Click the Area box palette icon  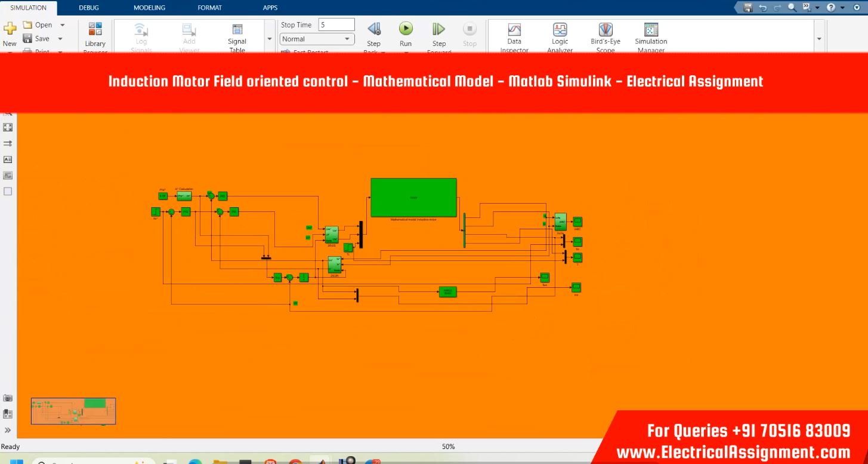(x=8, y=192)
